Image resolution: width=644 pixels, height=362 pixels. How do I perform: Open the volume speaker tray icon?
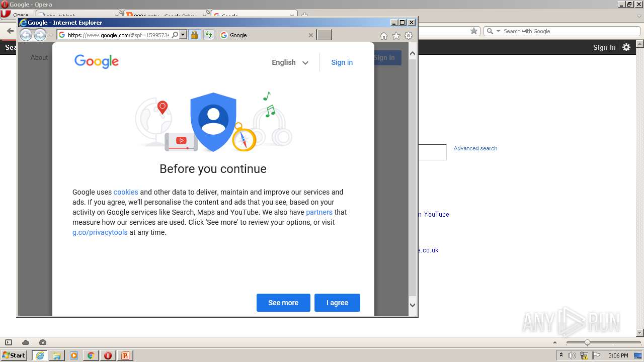(572, 355)
